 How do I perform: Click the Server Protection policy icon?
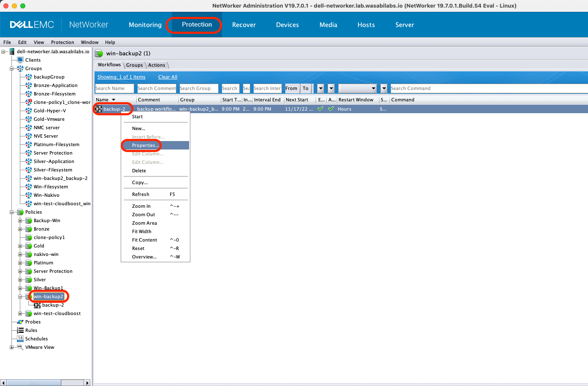[29, 271]
